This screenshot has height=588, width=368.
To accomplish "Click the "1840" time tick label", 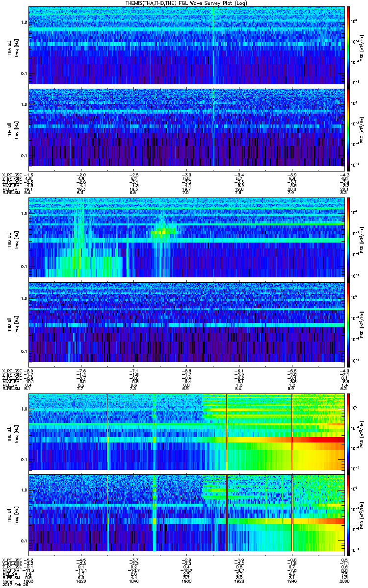I will click(x=133, y=580).
